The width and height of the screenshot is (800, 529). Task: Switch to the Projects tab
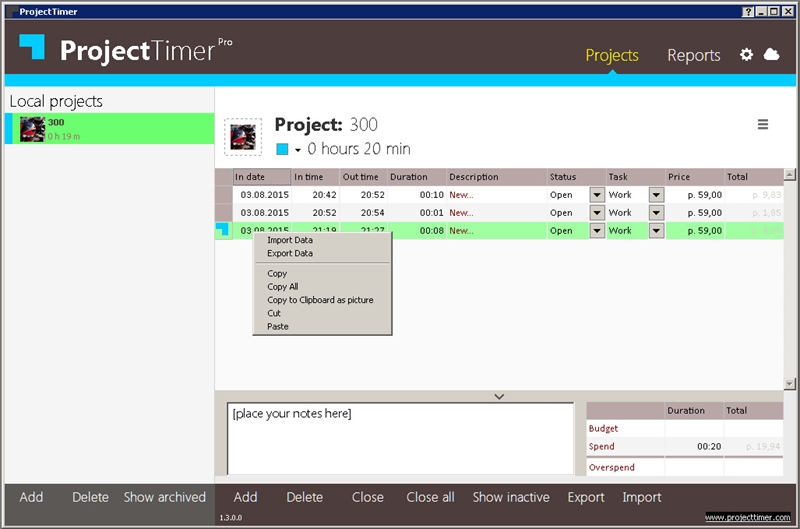tap(612, 55)
